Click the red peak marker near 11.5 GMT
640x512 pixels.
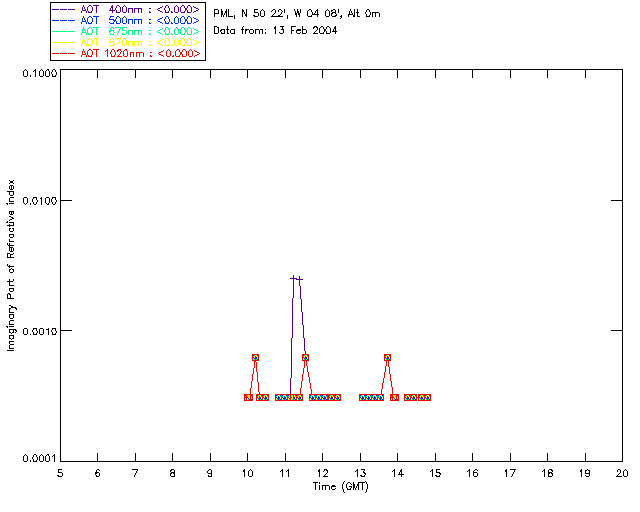(x=305, y=358)
